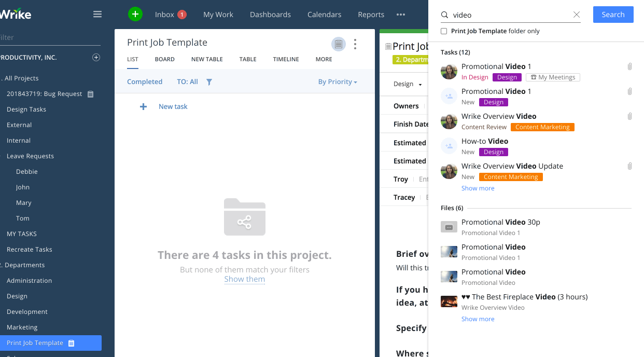Click clipboard icon beside 201843719: Bug Request
This screenshot has width=644, height=357.
[x=91, y=94]
